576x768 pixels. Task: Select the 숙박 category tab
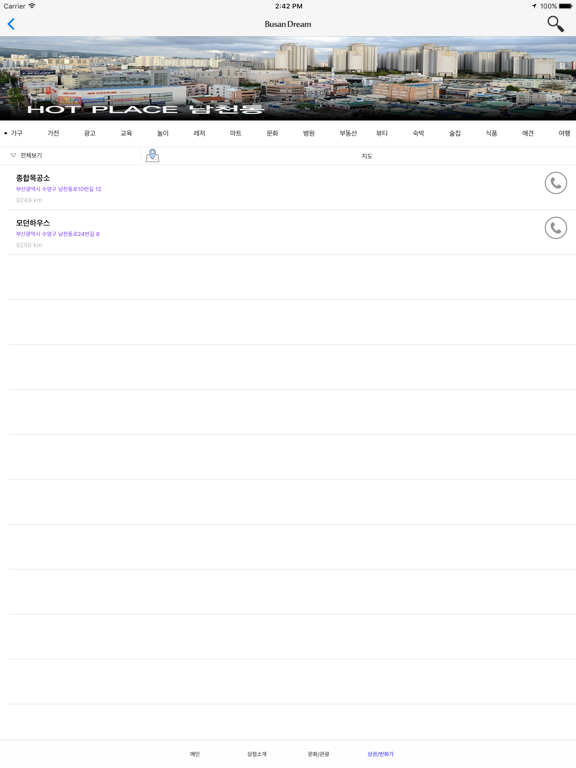pos(418,133)
